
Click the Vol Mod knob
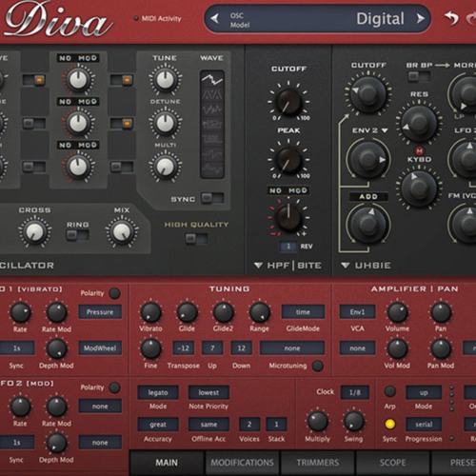tap(397, 348)
